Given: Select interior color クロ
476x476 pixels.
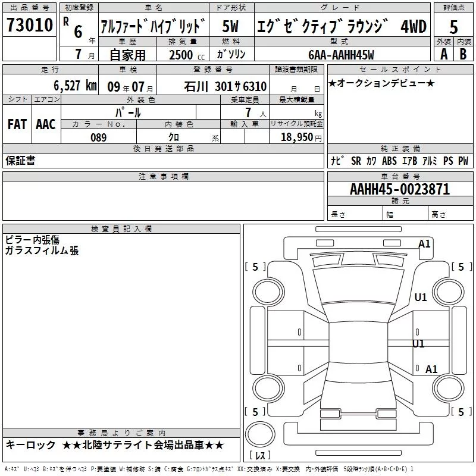Looking at the screenshot, I should pos(174,137).
